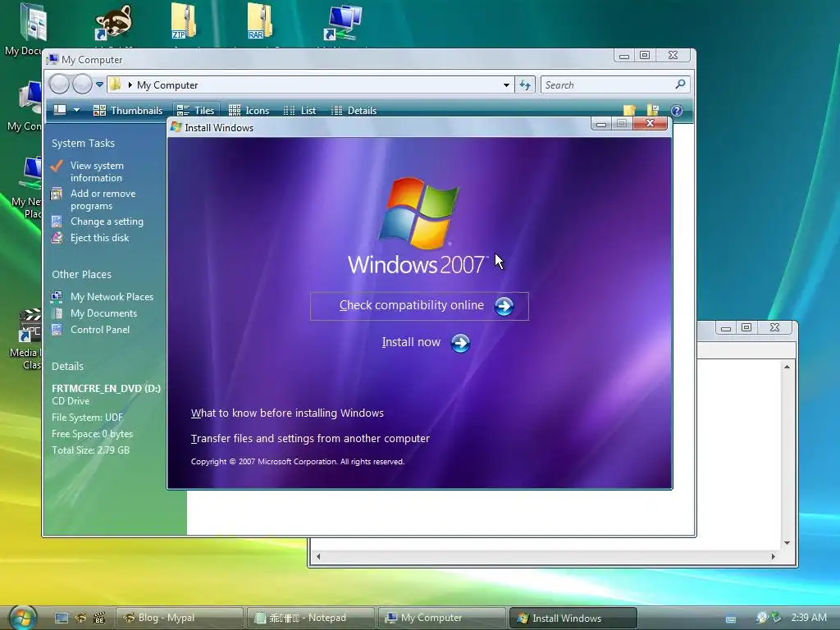
Task: Click the Other Places header
Action: (x=81, y=274)
